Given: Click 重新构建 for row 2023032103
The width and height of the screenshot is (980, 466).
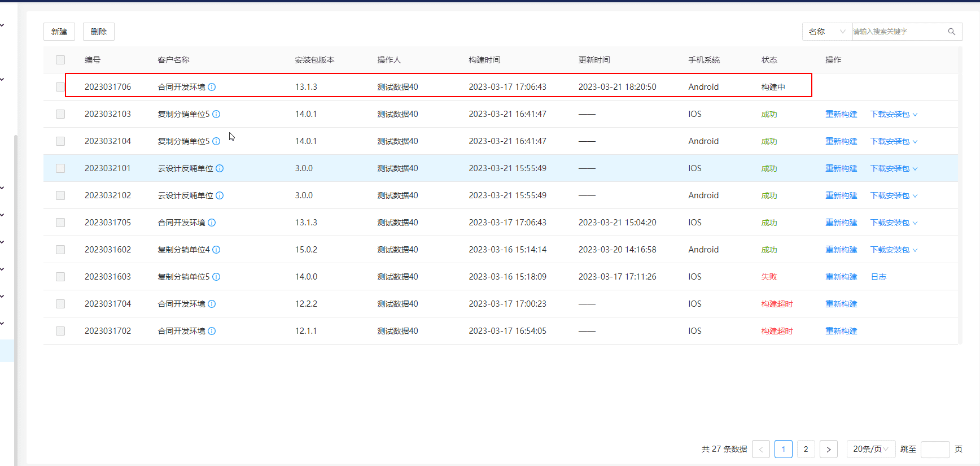Looking at the screenshot, I should tap(841, 114).
